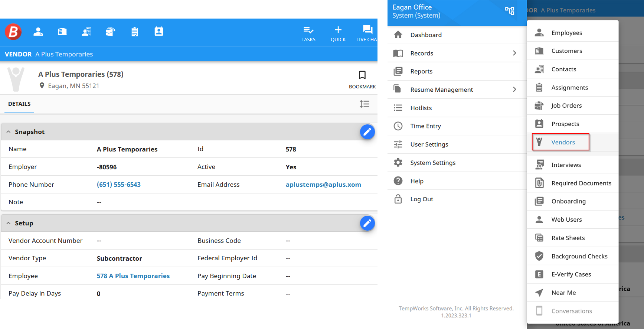Click the Rate Sheets icon
Screen dimensions: 644x329
[x=539, y=238]
